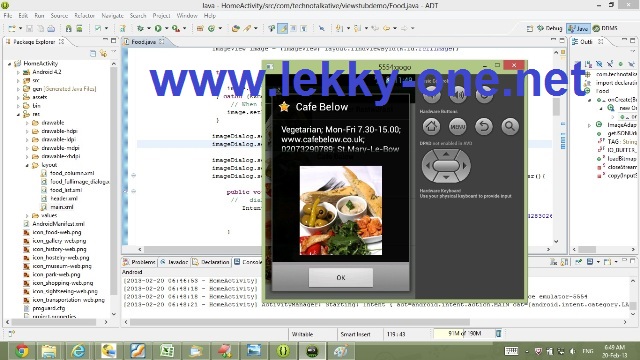The height and width of the screenshot is (360, 640).
Task: Toggle the Java perspective button
Action: [578, 28]
